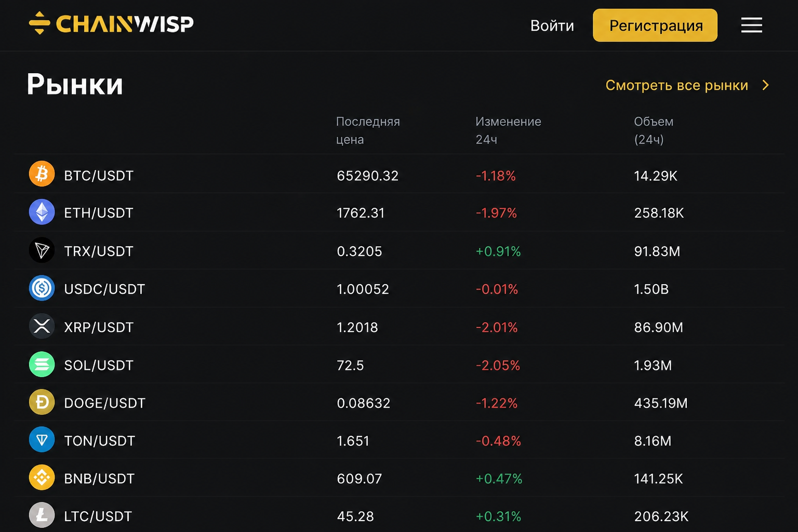Click the Dogecoin coin icon
Viewport: 798px width, 532px height.
(42, 402)
